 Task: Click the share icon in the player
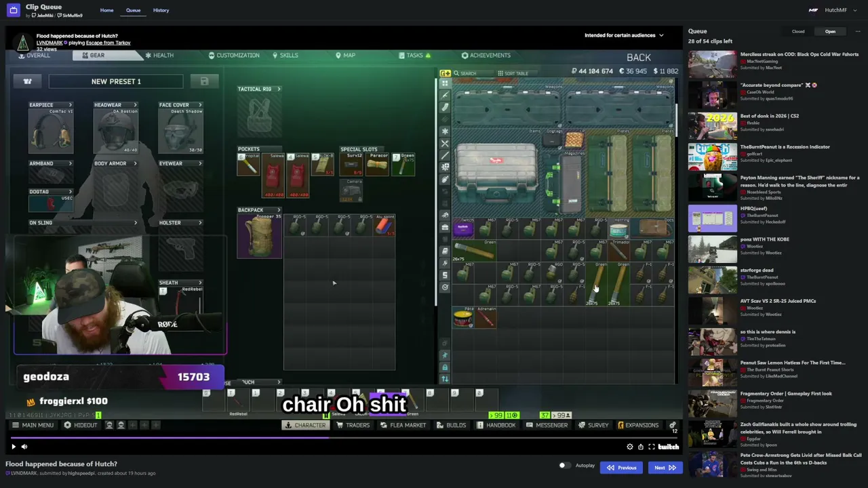(x=640, y=447)
